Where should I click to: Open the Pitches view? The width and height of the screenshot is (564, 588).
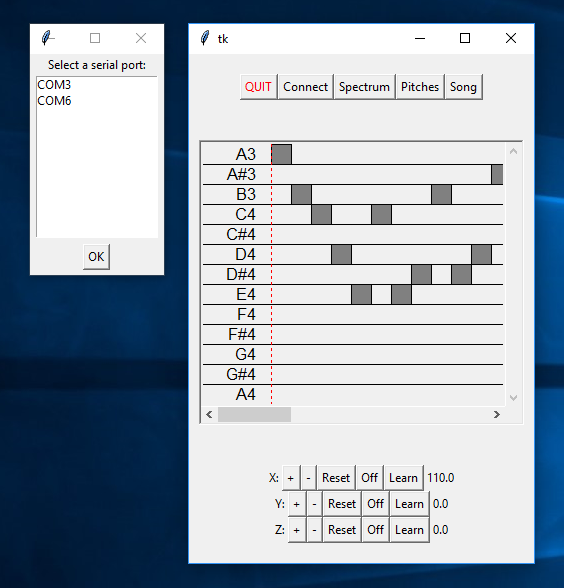[420, 87]
